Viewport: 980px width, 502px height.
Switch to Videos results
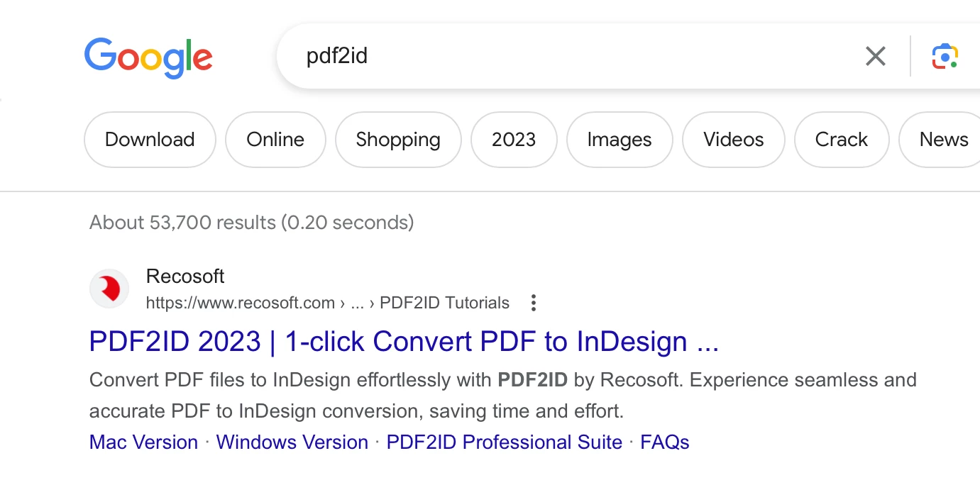734,140
